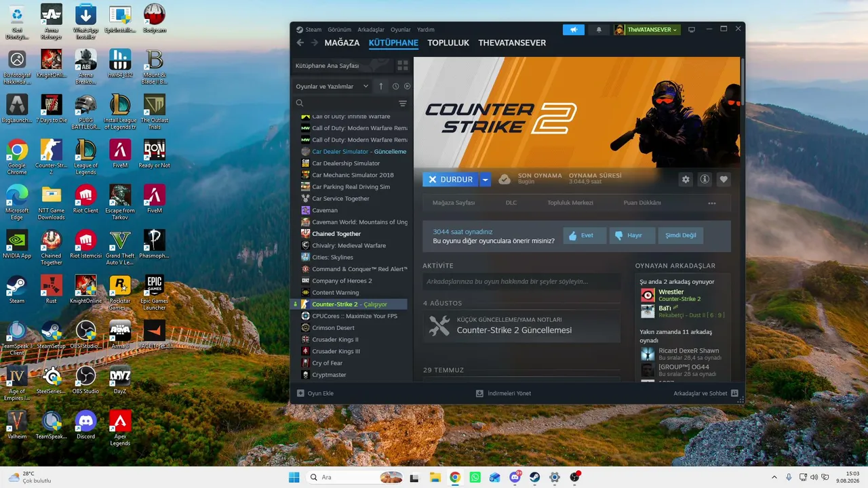Open Ricard DexeR Shawn friend entry

(683, 354)
